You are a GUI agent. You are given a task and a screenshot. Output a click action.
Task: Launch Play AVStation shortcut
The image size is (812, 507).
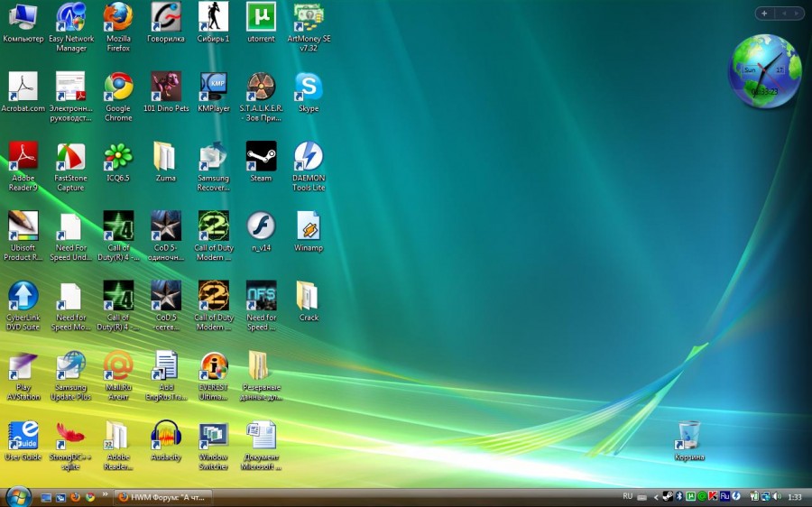tap(23, 376)
